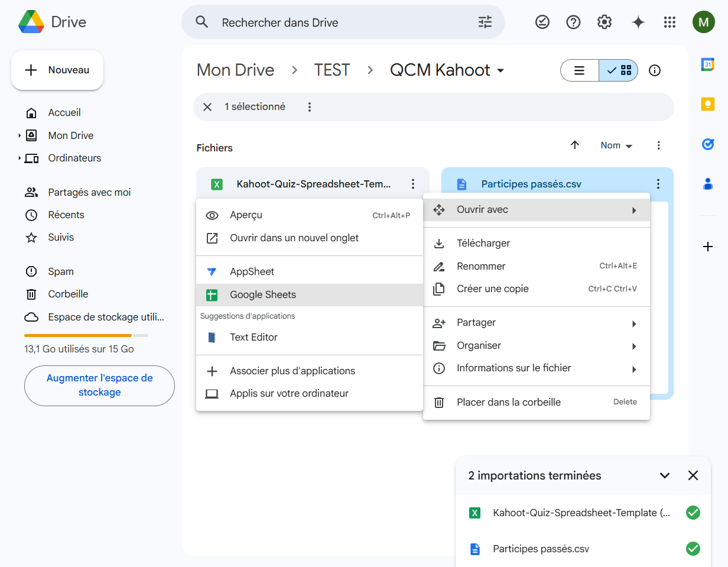
Task: Click the offline ready status checkmark icon
Action: tap(542, 22)
